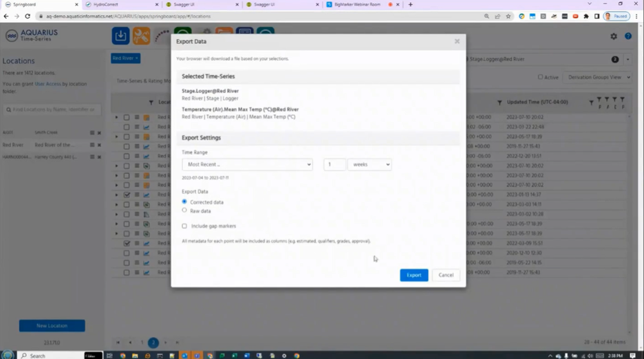Close the Export Data dialog with X
Viewport: 644px width, 359px height.
(457, 41)
